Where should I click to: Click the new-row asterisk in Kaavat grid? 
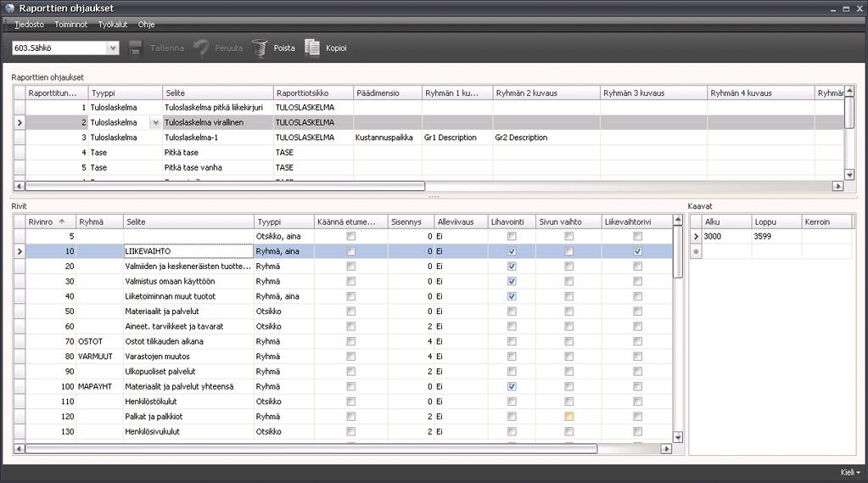click(x=696, y=251)
